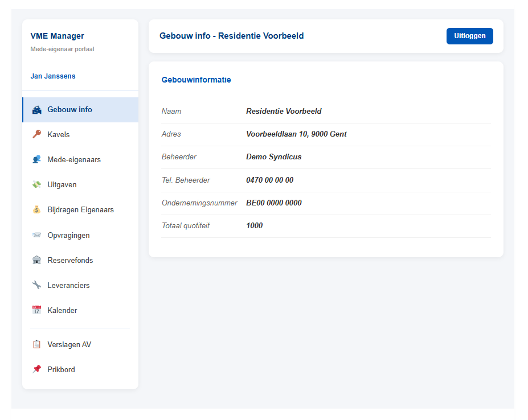
Task: Click the people icon beside Mede-eigenaars
Action: pyautogui.click(x=36, y=159)
